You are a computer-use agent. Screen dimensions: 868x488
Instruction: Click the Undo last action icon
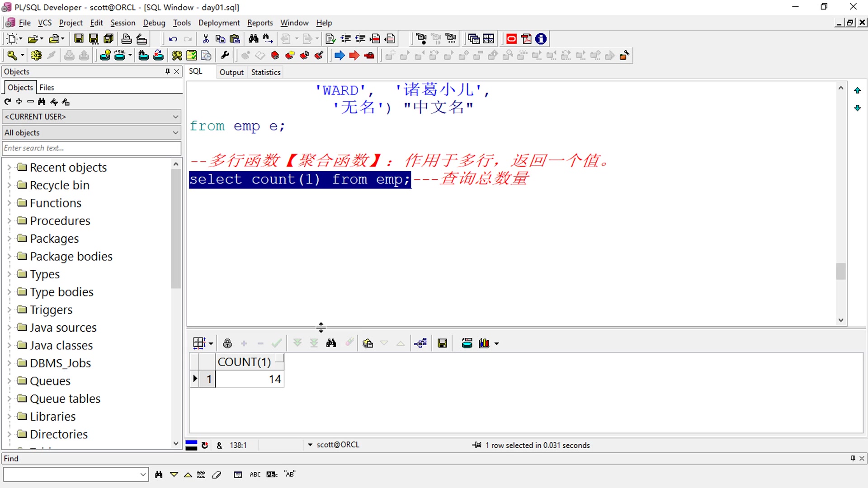click(x=172, y=38)
